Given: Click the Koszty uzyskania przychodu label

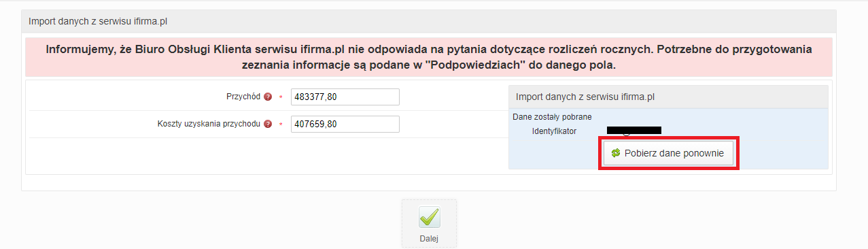Looking at the screenshot, I should [x=209, y=124].
